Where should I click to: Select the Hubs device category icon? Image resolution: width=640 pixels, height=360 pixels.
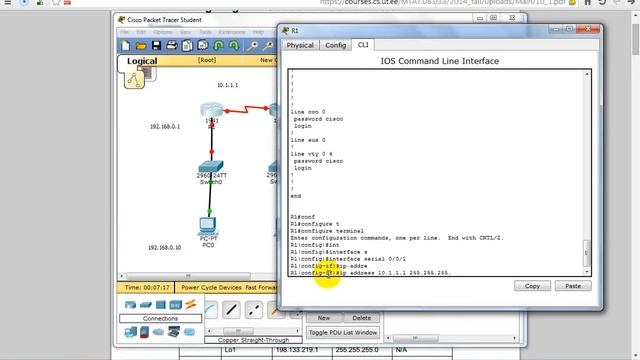tap(161, 304)
